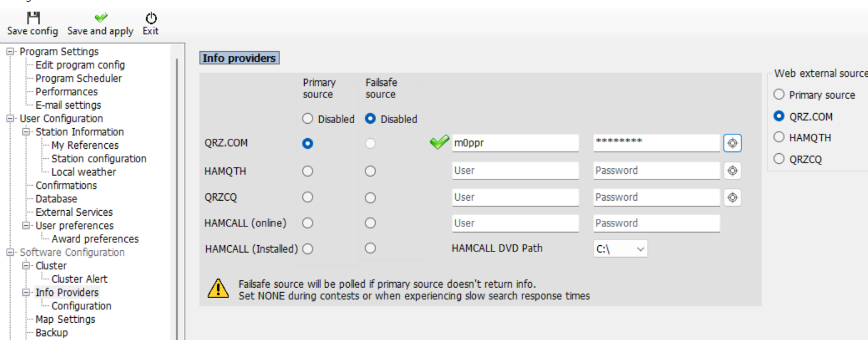Collapse the Station Information tree node
868x340 pixels.
click(x=26, y=132)
